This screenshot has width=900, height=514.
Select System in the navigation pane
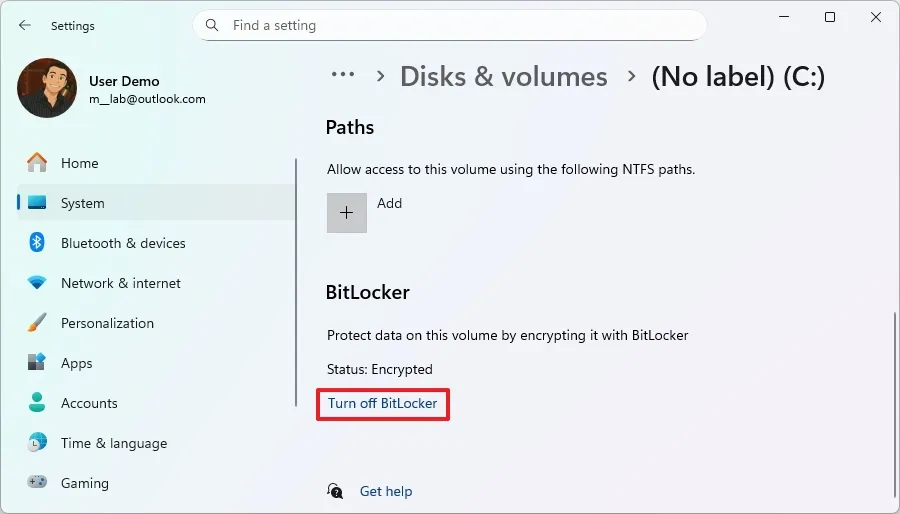[82, 203]
